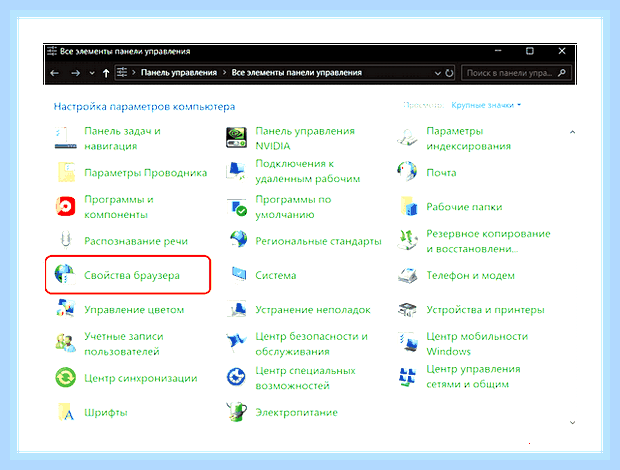Open the Система link
The width and height of the screenshot is (620, 470).
tap(276, 276)
